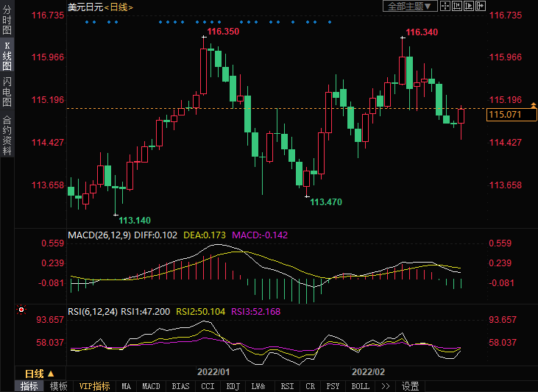Open the 闪电图 sidebar tab

(x=7, y=93)
